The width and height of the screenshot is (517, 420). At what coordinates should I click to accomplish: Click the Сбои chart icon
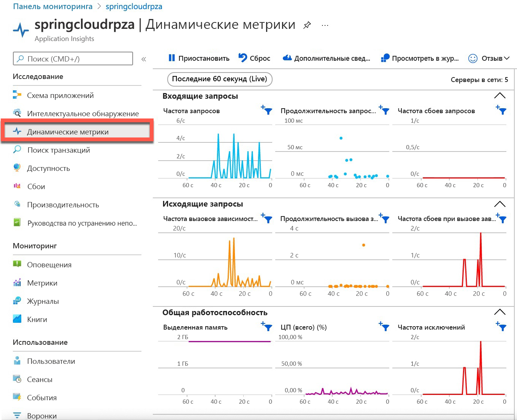click(17, 186)
